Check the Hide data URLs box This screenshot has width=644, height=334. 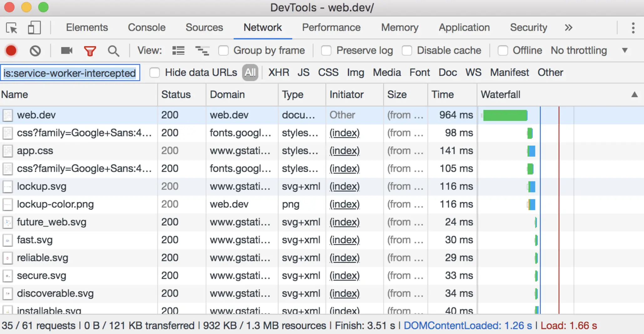pyautogui.click(x=155, y=73)
